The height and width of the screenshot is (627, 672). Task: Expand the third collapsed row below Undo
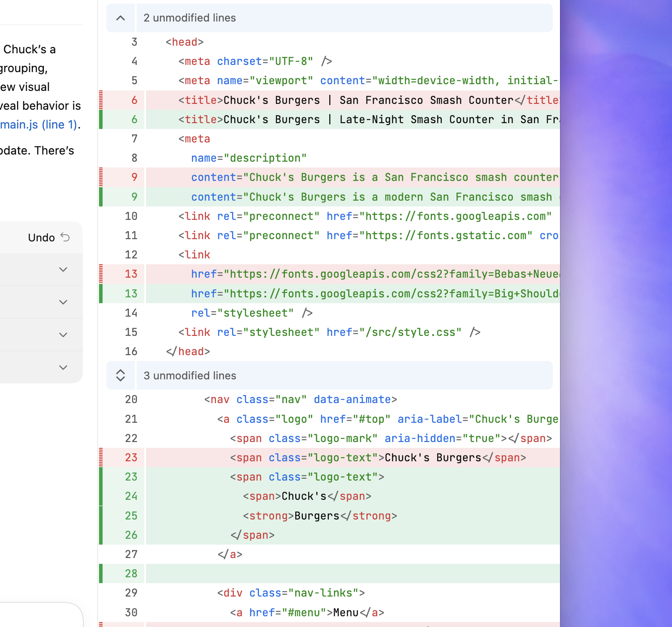click(63, 335)
